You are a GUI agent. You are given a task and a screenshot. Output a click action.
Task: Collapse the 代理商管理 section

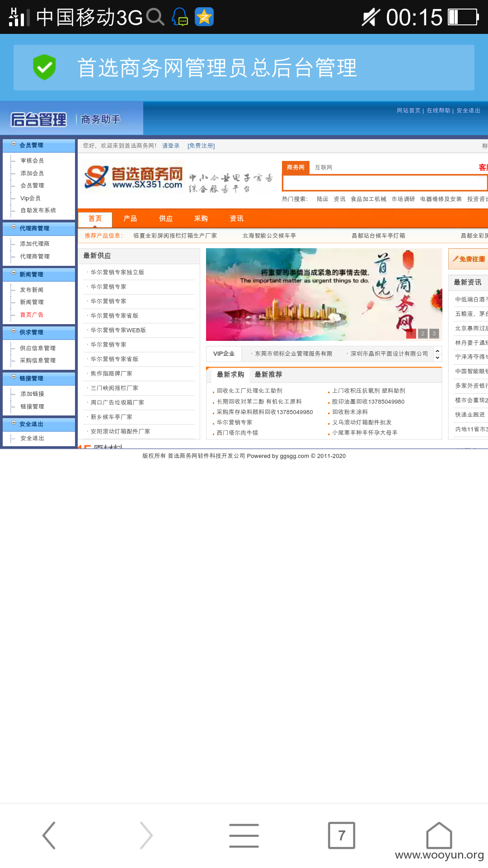pyautogui.click(x=14, y=227)
